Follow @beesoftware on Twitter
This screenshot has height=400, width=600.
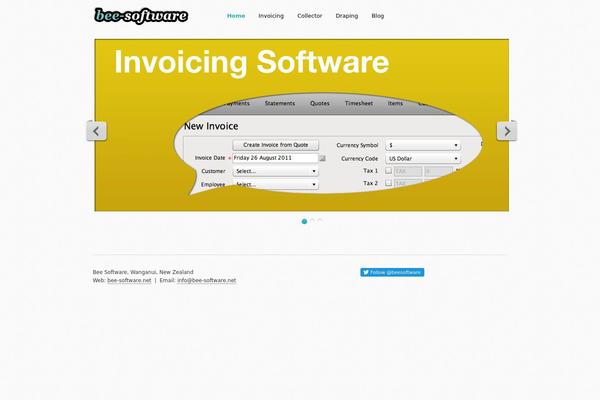(392, 272)
